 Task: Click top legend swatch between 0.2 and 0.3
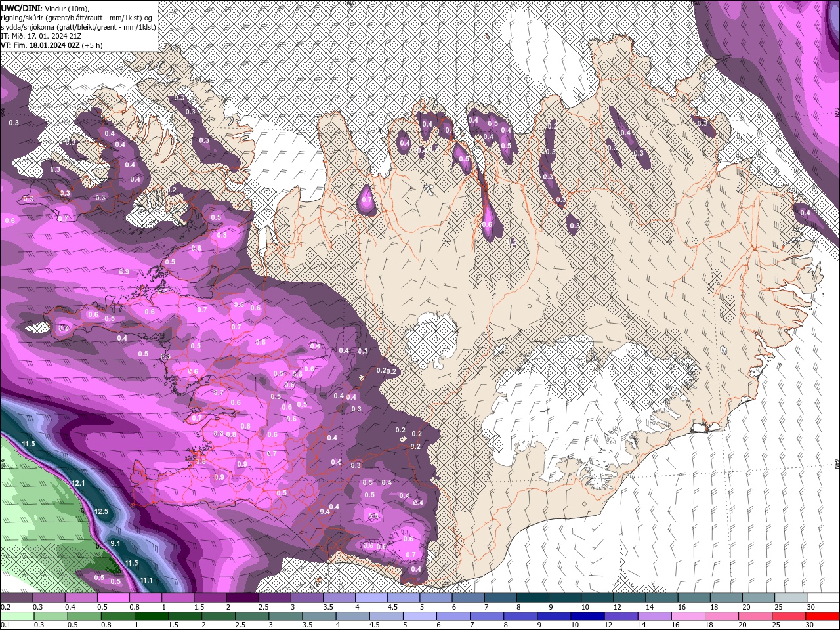[16, 598]
